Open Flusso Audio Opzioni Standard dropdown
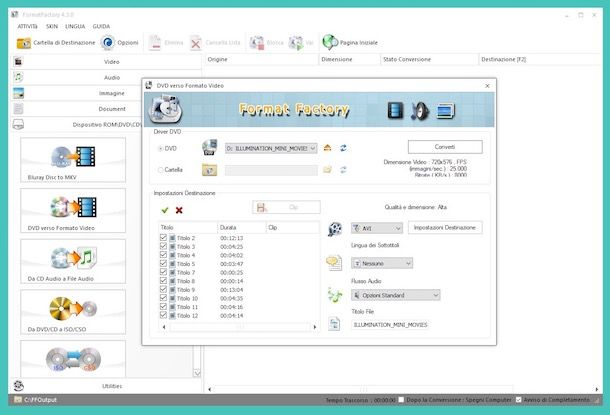 pos(395,295)
